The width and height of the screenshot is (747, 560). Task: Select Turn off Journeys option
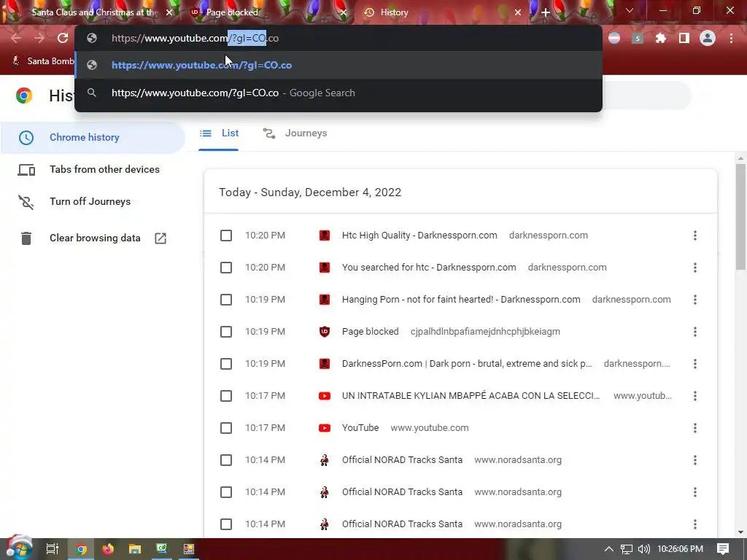93,201
